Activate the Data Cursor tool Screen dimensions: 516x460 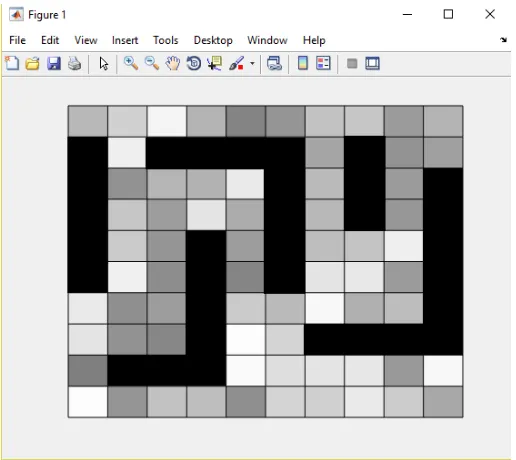click(x=214, y=63)
